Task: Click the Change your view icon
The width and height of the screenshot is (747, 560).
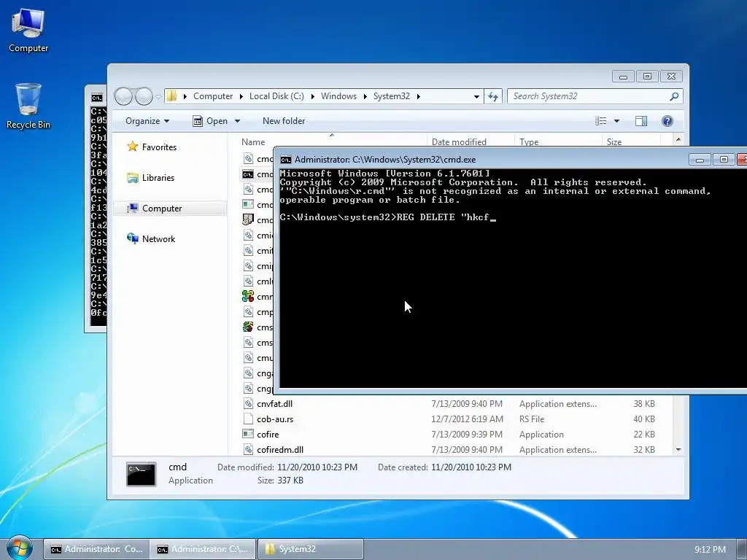Action: point(601,121)
